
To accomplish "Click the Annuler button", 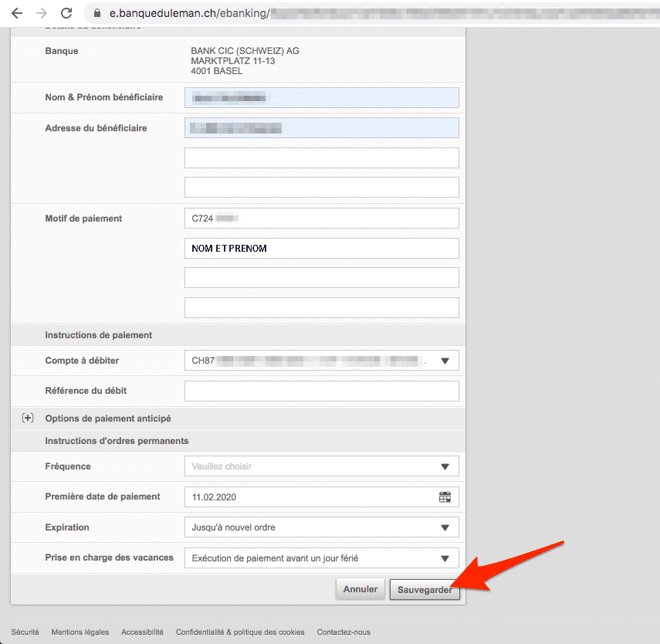I will pyautogui.click(x=360, y=589).
